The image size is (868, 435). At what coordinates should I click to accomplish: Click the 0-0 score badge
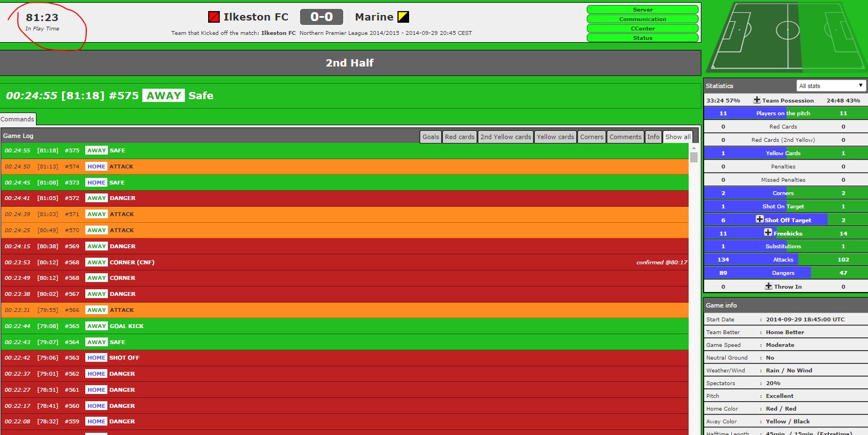[x=322, y=17]
